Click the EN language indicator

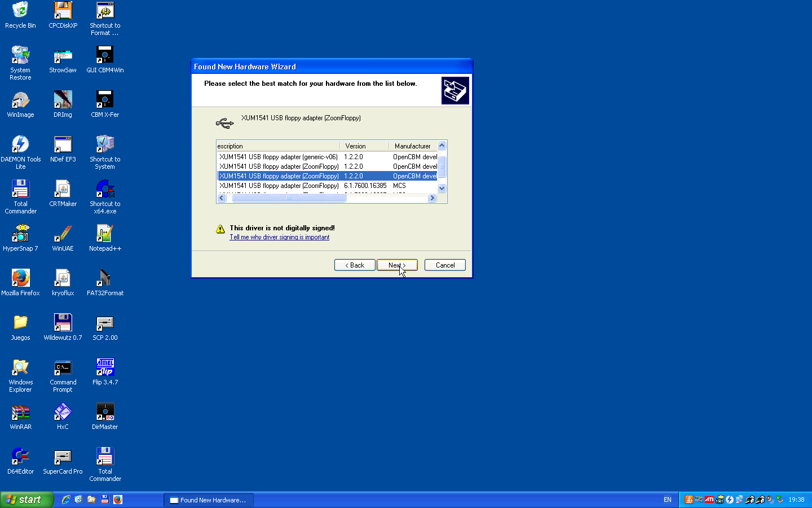(668, 500)
